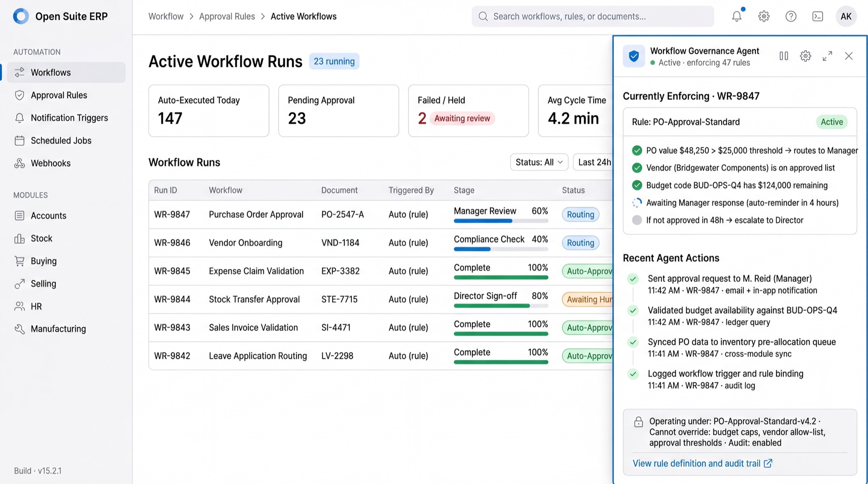
Task: Pause the Workflow Governance Agent
Action: coord(784,56)
